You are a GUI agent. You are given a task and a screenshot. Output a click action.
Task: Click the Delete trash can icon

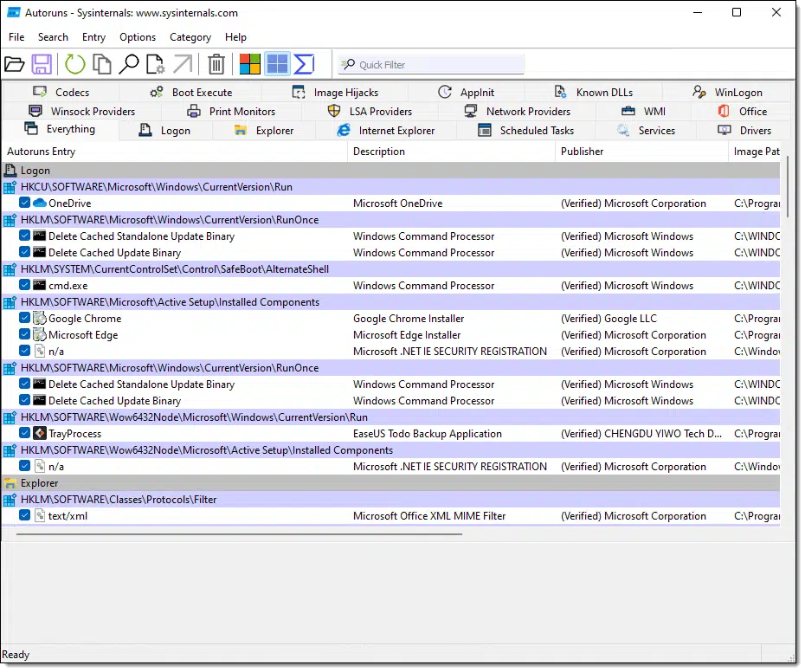pos(216,64)
